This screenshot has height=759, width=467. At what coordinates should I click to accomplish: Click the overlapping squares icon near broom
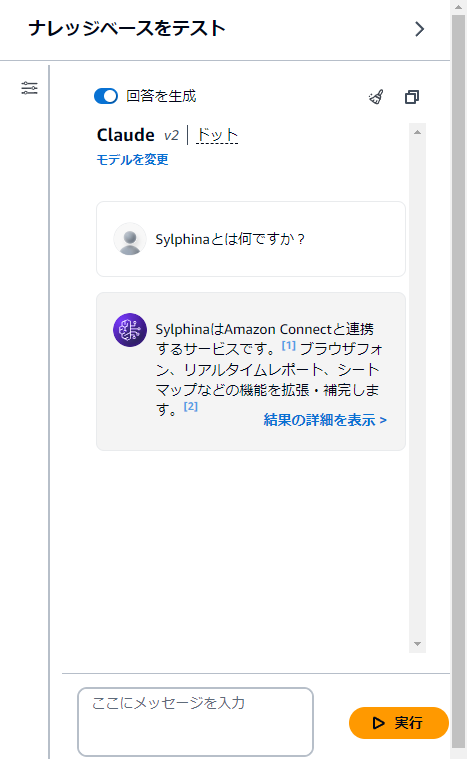(x=412, y=97)
